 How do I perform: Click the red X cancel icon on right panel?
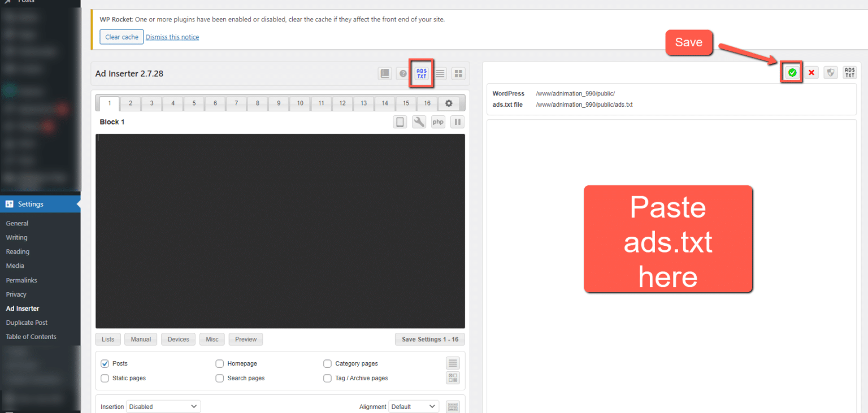(811, 72)
